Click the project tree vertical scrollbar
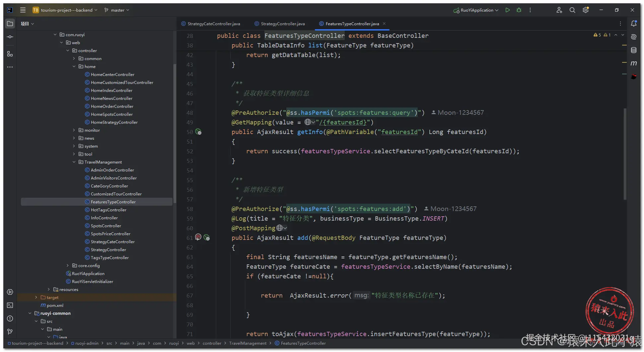 click(175, 133)
